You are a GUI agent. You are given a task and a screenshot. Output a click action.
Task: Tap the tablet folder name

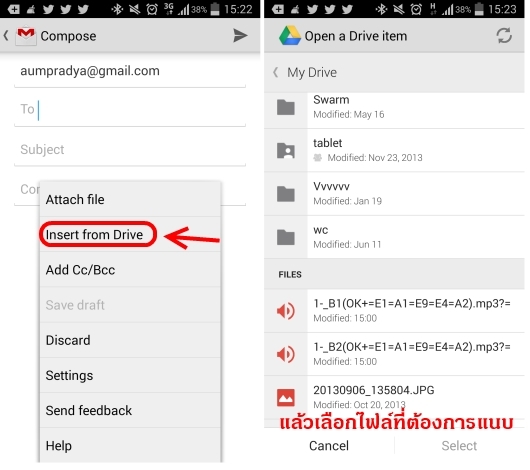point(327,143)
